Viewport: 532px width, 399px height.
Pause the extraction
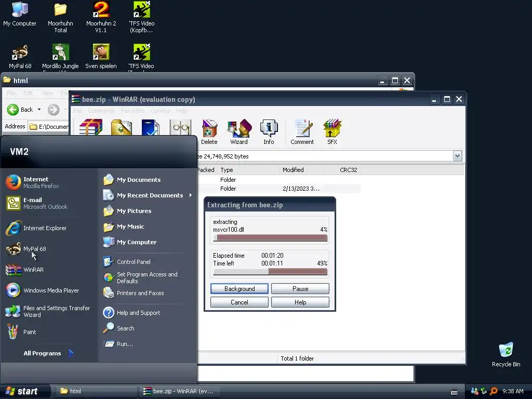click(x=300, y=289)
